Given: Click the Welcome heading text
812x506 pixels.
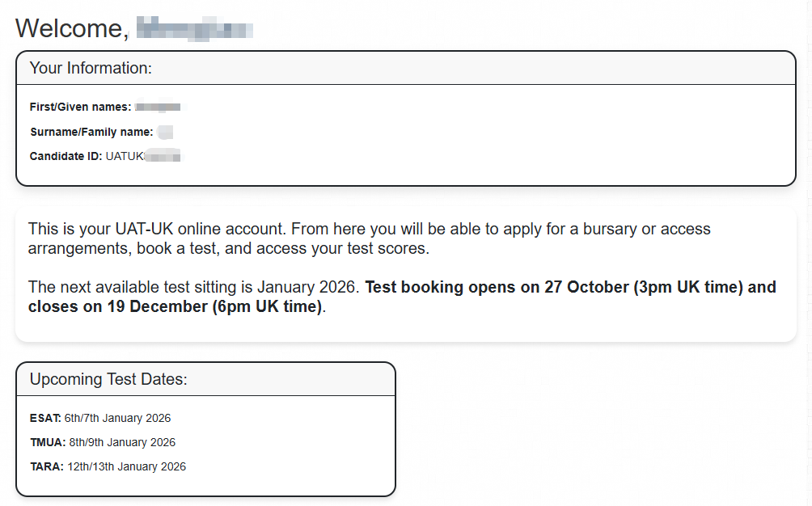Looking at the screenshot, I should 71,28.
